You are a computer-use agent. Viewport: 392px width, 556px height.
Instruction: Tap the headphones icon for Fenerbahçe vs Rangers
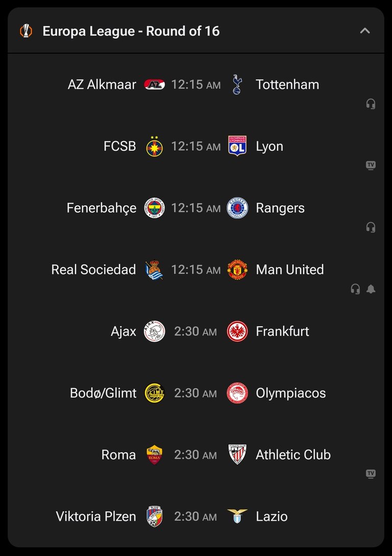371,227
